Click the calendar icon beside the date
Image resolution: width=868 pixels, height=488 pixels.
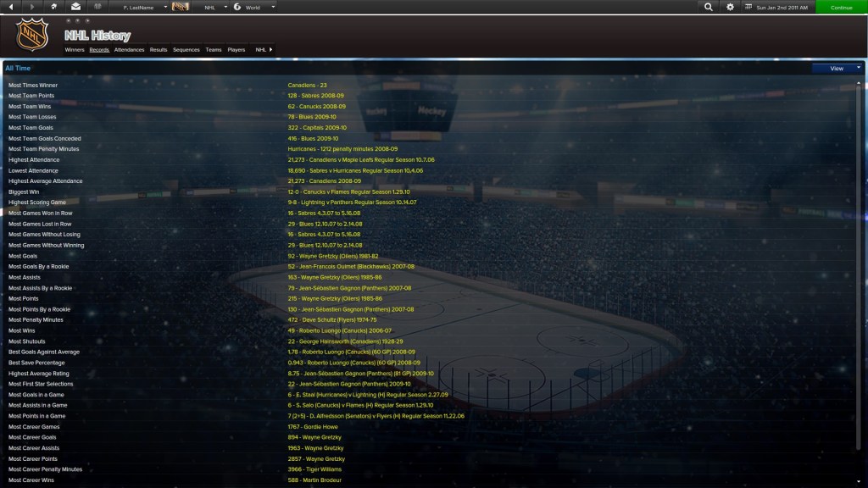[748, 7]
